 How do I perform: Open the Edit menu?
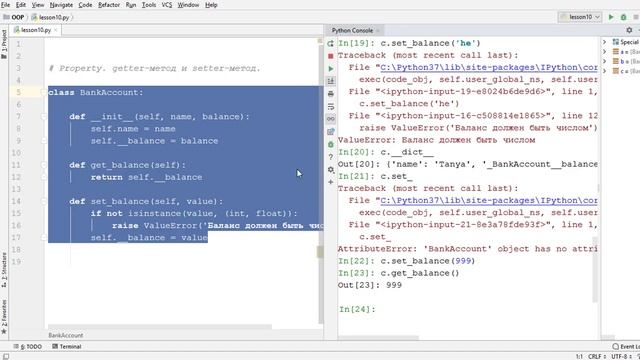[21, 5]
